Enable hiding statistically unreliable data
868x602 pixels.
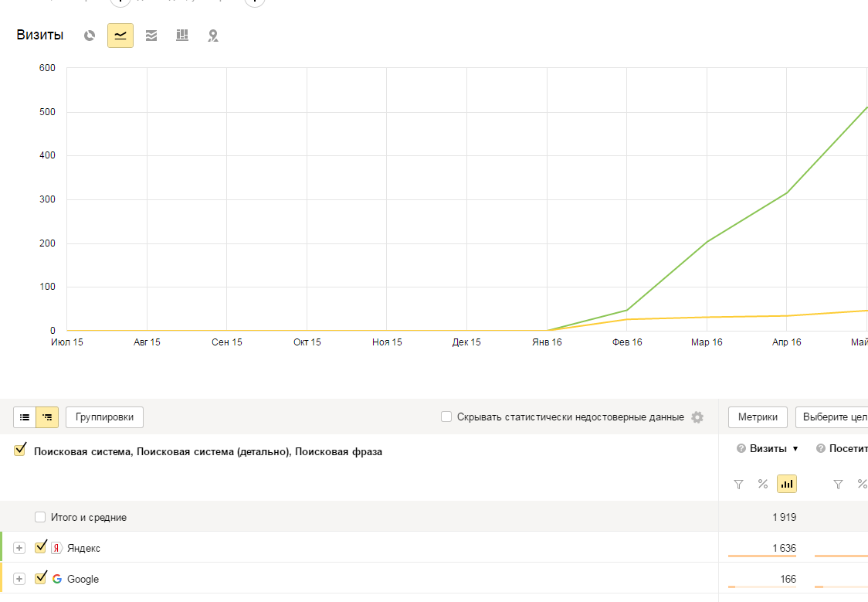pyautogui.click(x=446, y=417)
